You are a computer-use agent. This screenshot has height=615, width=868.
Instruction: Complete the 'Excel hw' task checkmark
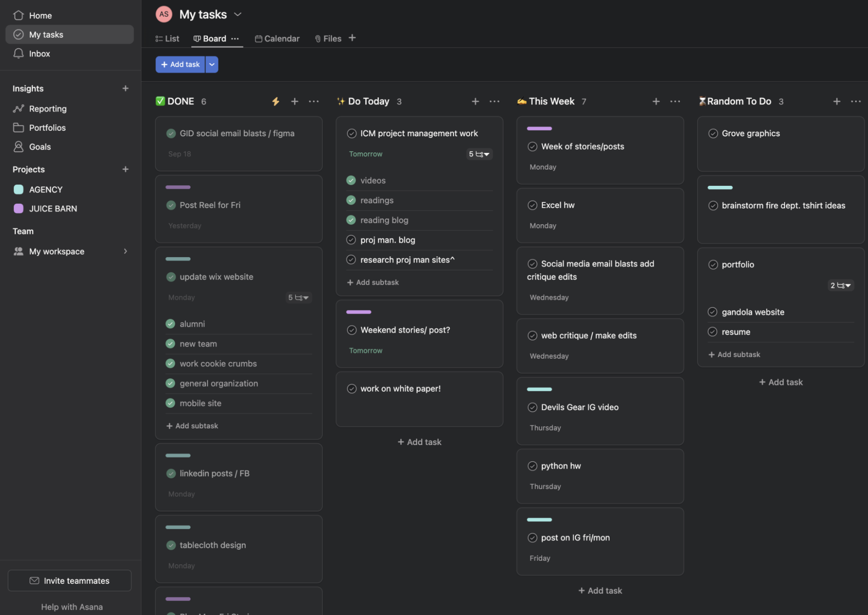click(532, 205)
